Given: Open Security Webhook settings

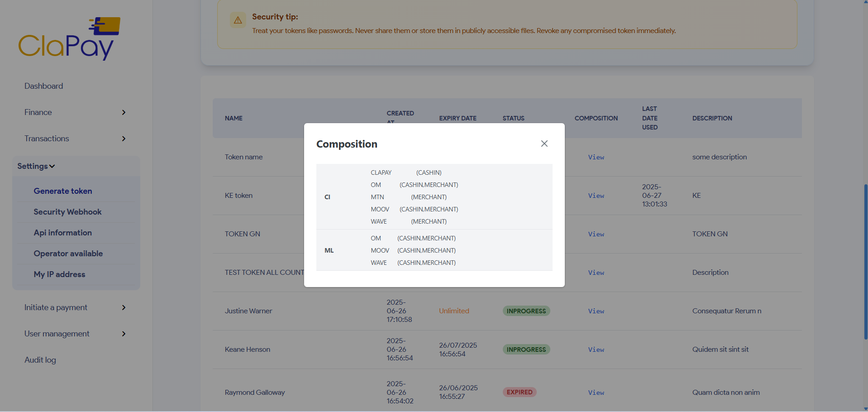Looking at the screenshot, I should pos(67,212).
